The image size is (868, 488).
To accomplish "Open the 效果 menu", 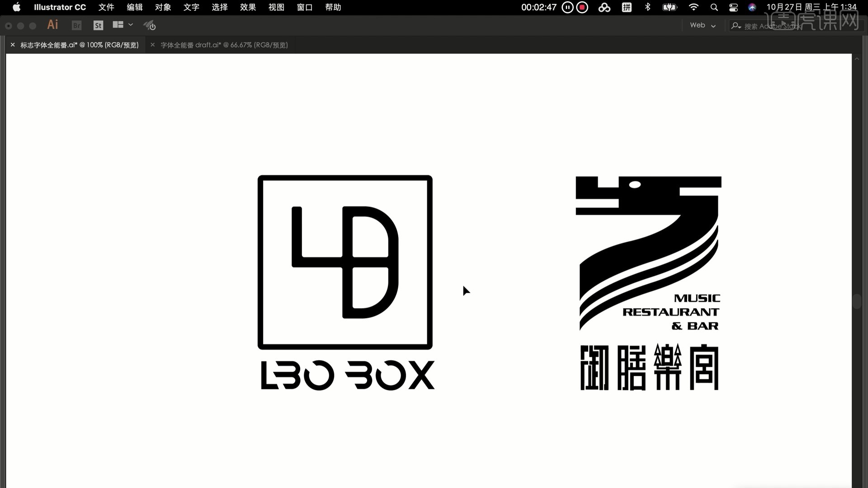I will 248,7.
